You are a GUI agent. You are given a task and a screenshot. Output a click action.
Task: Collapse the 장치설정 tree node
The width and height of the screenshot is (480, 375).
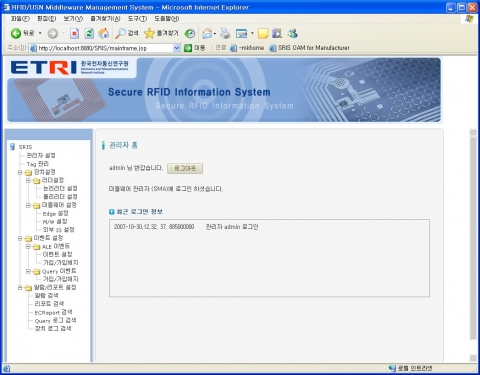point(20,172)
